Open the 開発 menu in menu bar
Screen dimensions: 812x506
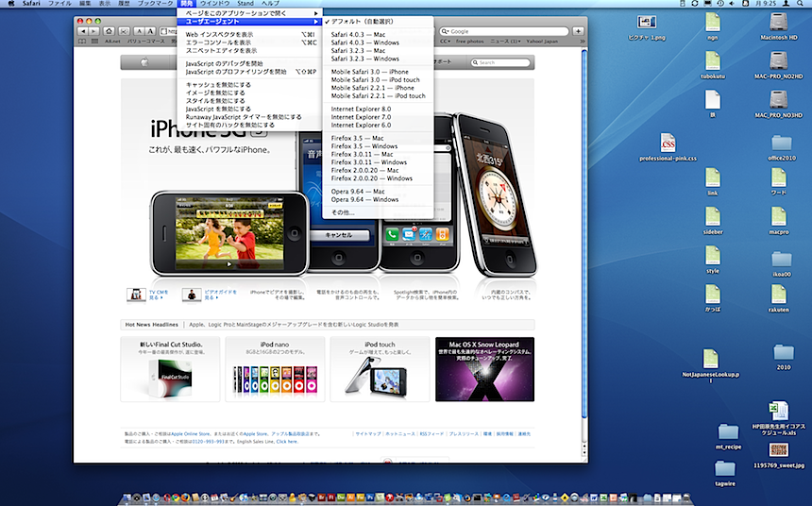[x=186, y=3]
